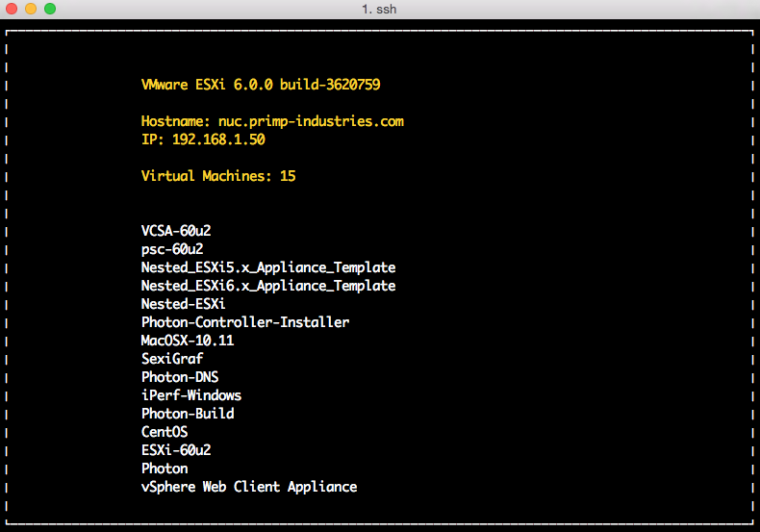Click the green maximize window button
This screenshot has width=760, height=532.
[x=50, y=9]
